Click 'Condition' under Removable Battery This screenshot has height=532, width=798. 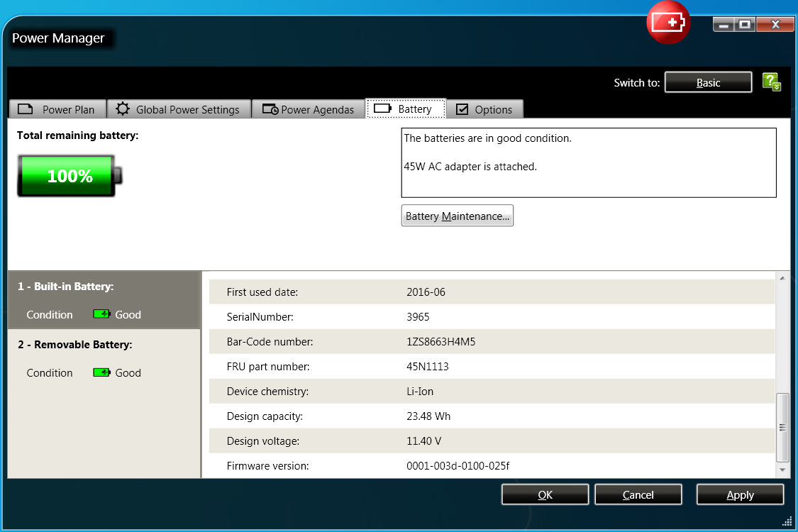(x=50, y=372)
